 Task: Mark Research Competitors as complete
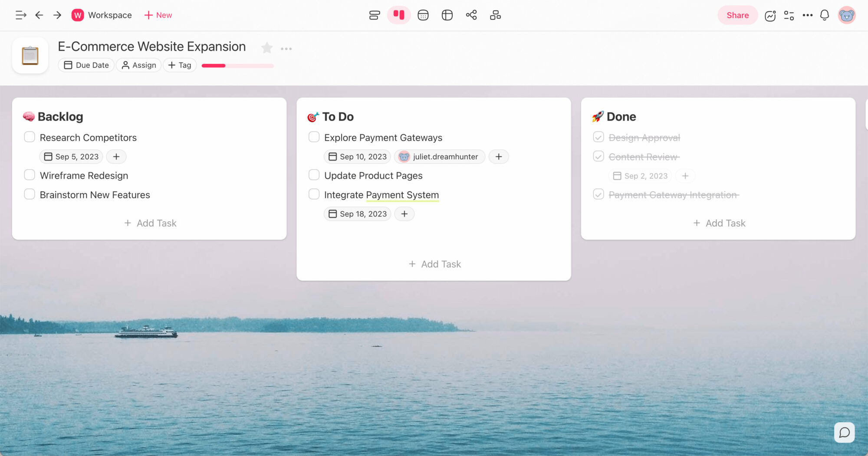point(30,137)
